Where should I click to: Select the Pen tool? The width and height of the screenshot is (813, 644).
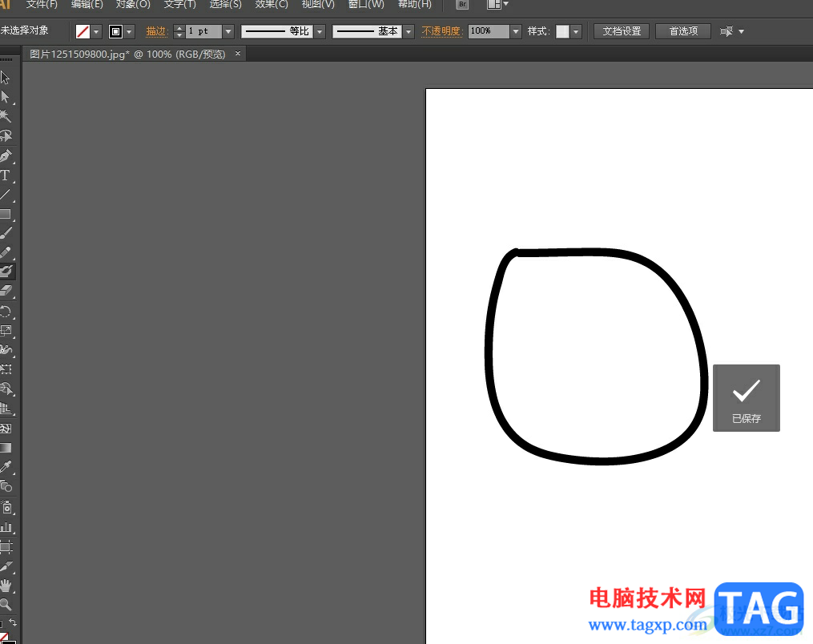[6, 155]
